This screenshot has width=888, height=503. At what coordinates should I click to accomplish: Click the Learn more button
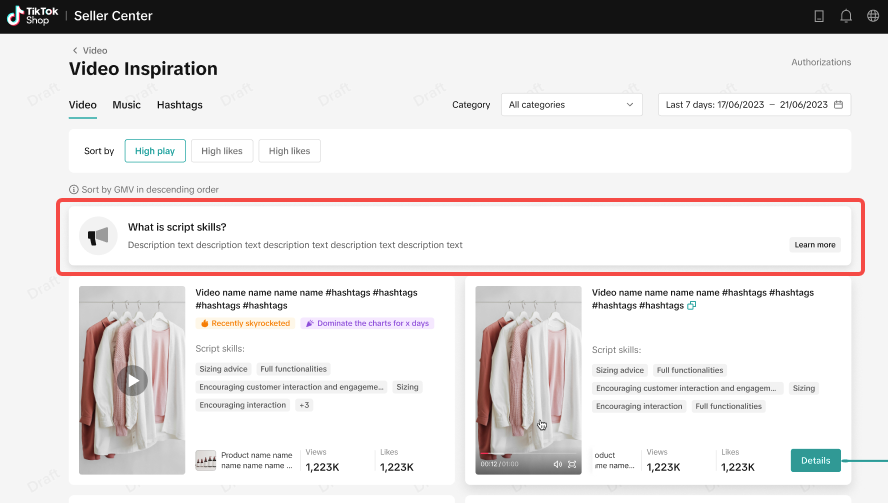tap(814, 244)
